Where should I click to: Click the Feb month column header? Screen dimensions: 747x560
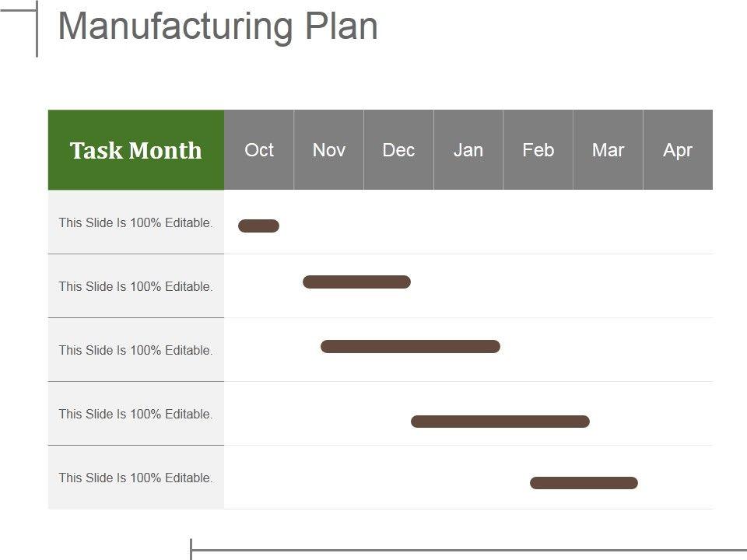coord(538,150)
